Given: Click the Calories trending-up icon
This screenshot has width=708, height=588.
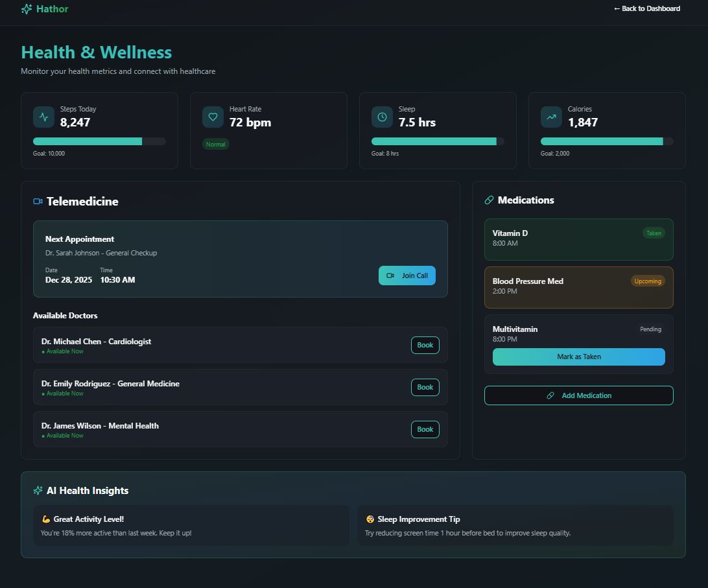Looking at the screenshot, I should tap(551, 117).
